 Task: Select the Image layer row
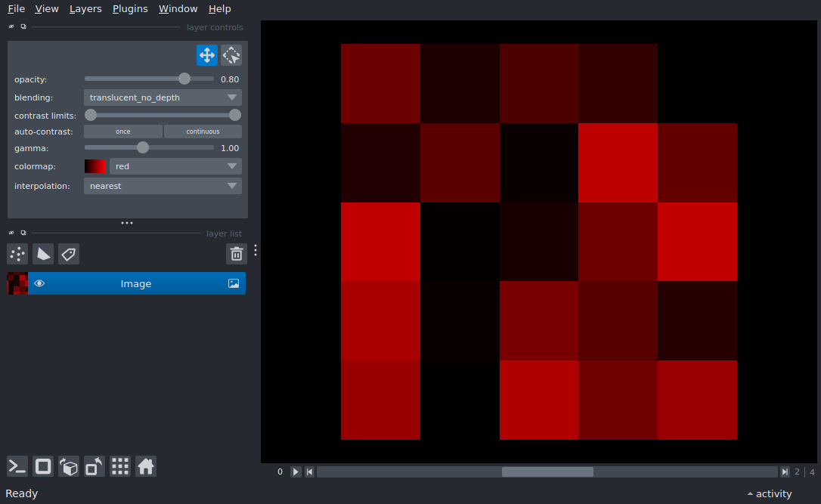pyautogui.click(x=126, y=283)
